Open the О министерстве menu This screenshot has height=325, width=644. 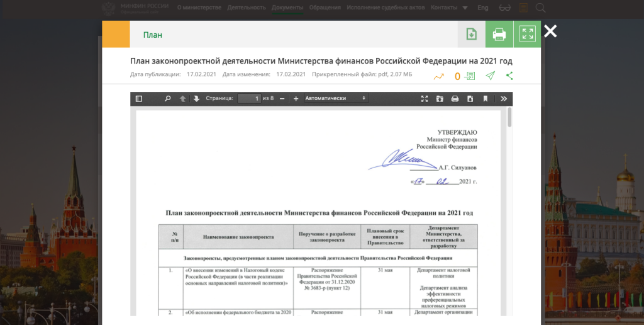(x=199, y=8)
